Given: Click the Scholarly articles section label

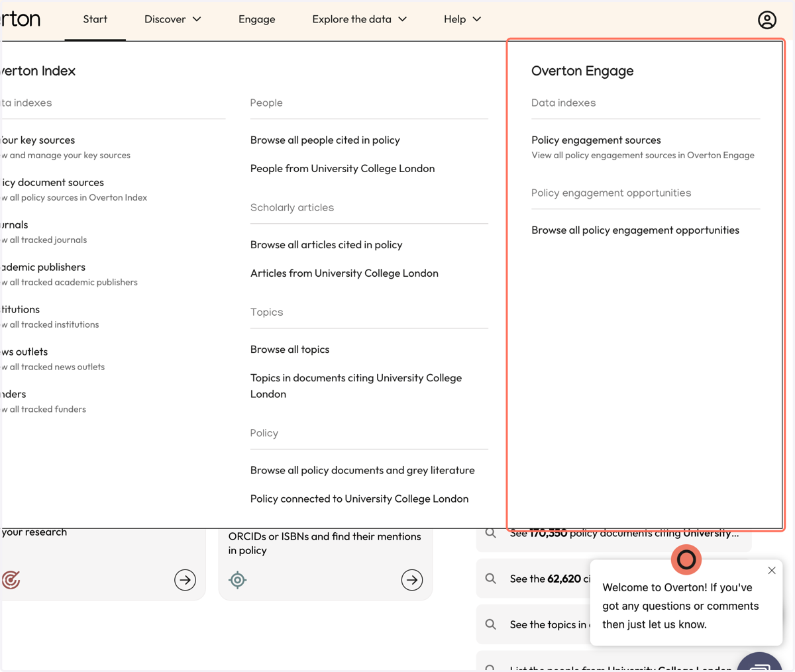Looking at the screenshot, I should (x=292, y=207).
